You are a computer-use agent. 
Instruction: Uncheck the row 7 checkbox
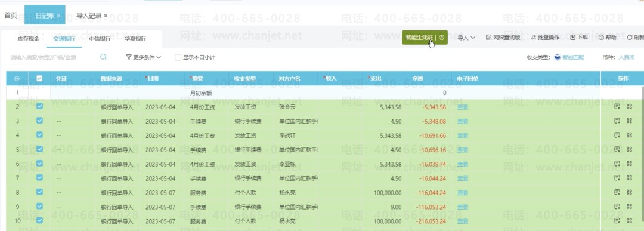pyautogui.click(x=39, y=177)
